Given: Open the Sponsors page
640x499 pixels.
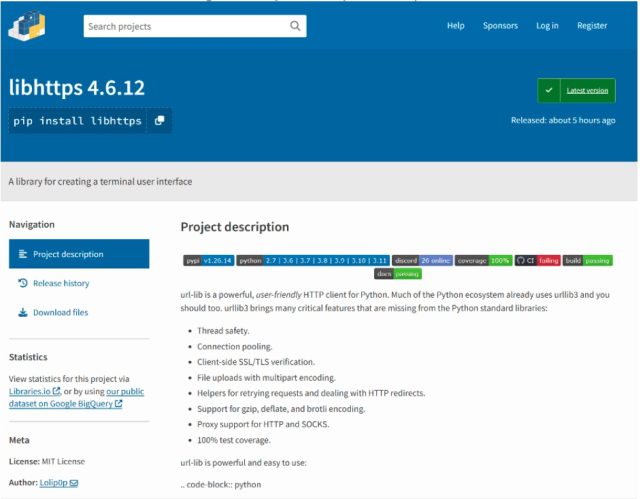Looking at the screenshot, I should coord(500,26).
